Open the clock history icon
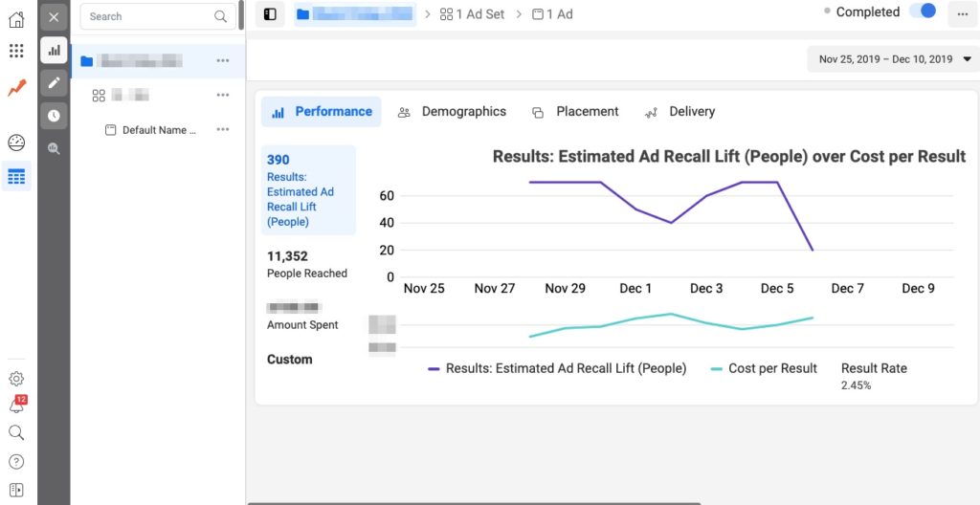The width and height of the screenshot is (980, 505). pos(54,116)
